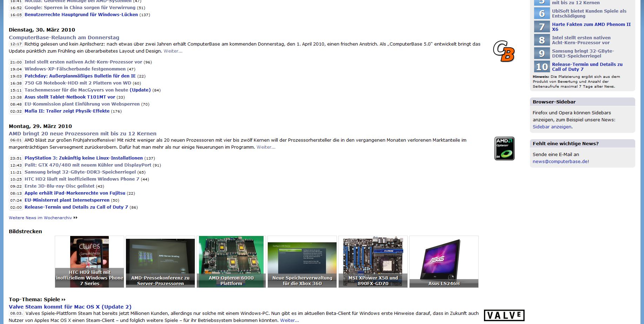Click rank 9 number badge

tap(542, 53)
